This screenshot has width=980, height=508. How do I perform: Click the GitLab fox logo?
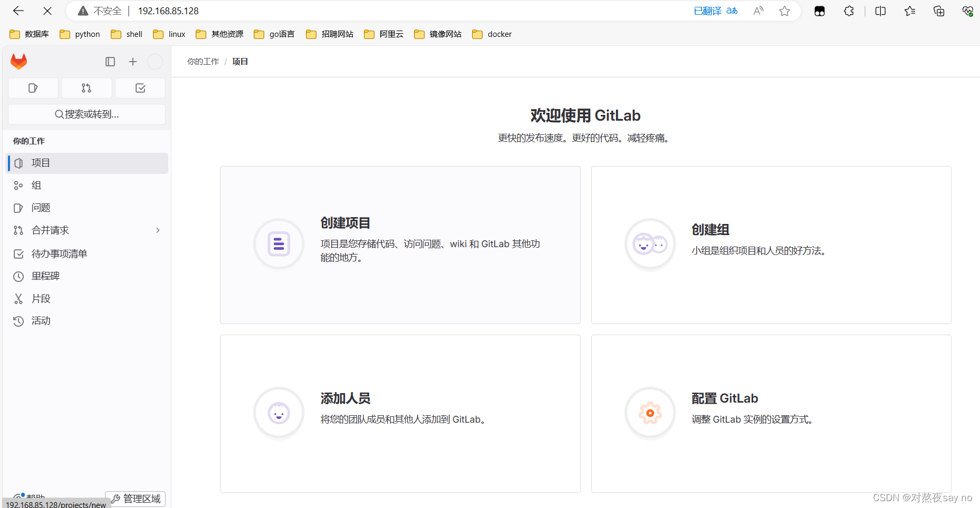(x=19, y=62)
